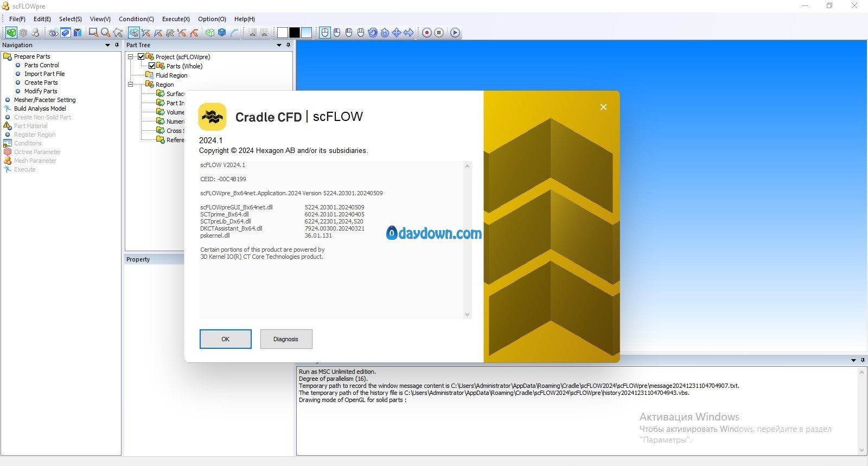This screenshot has height=466, width=868.
Task: Select the magnifier zoom toolbar icon
Action: (x=105, y=33)
